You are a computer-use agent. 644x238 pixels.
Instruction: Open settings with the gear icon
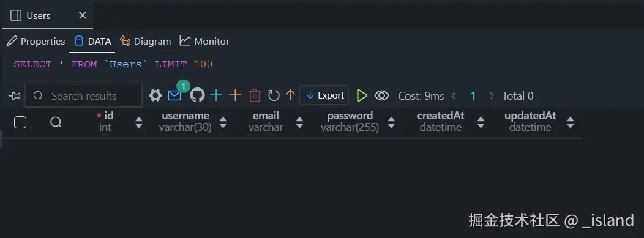point(155,95)
